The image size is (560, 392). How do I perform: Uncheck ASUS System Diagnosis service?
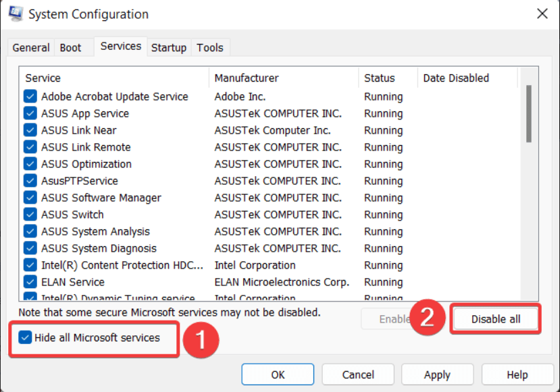[x=29, y=248]
